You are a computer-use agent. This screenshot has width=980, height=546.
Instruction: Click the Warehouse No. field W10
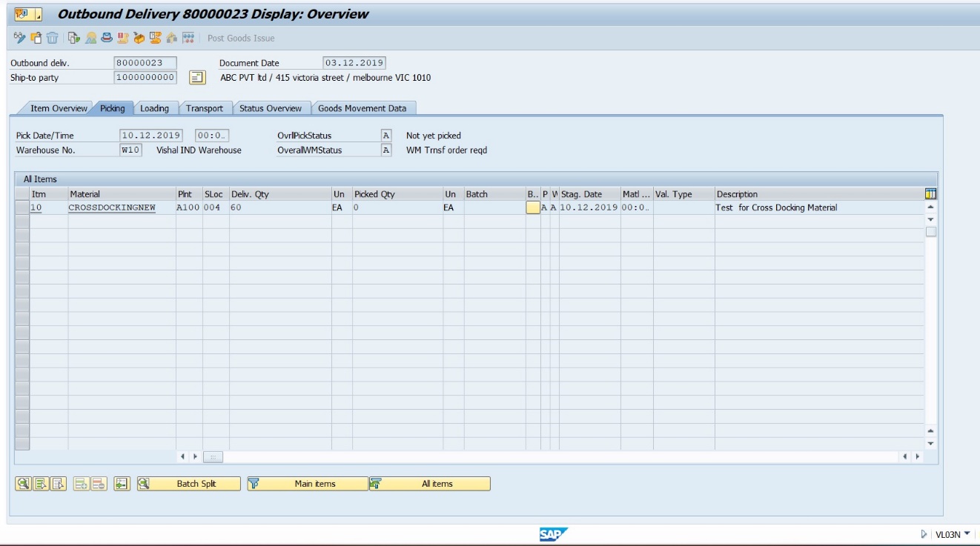coord(130,150)
